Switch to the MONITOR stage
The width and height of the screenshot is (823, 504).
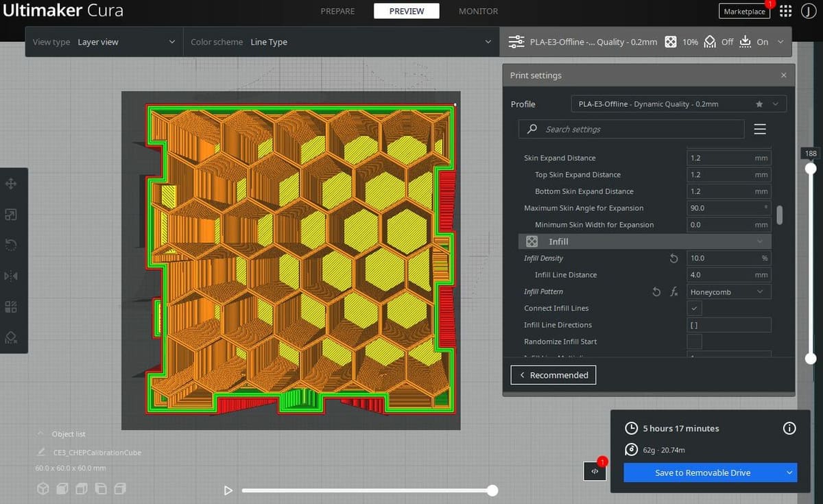click(x=478, y=11)
